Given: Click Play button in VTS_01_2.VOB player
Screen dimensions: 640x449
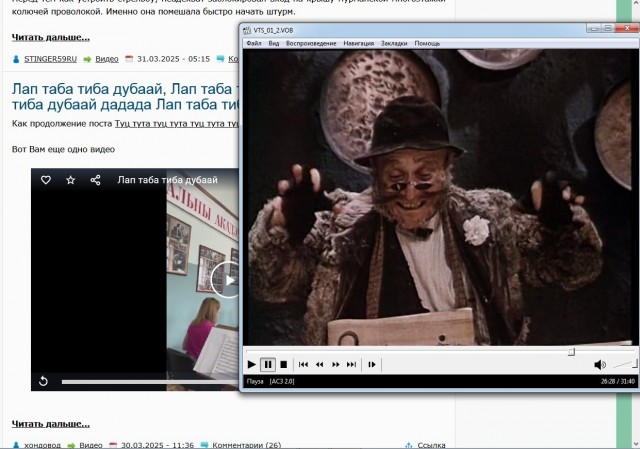Looking at the screenshot, I should [x=252, y=365].
